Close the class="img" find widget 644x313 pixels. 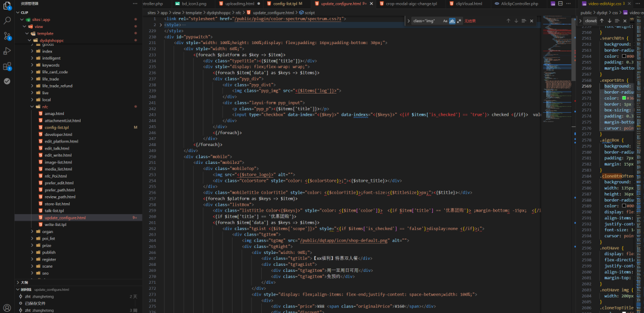coord(531,20)
